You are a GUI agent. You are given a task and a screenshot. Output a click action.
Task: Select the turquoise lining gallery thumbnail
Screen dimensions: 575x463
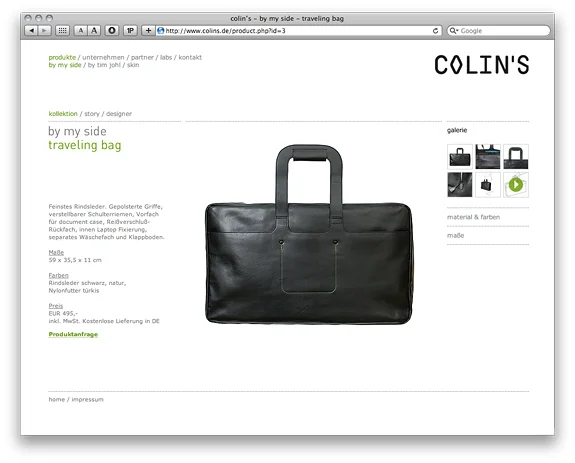point(488,157)
